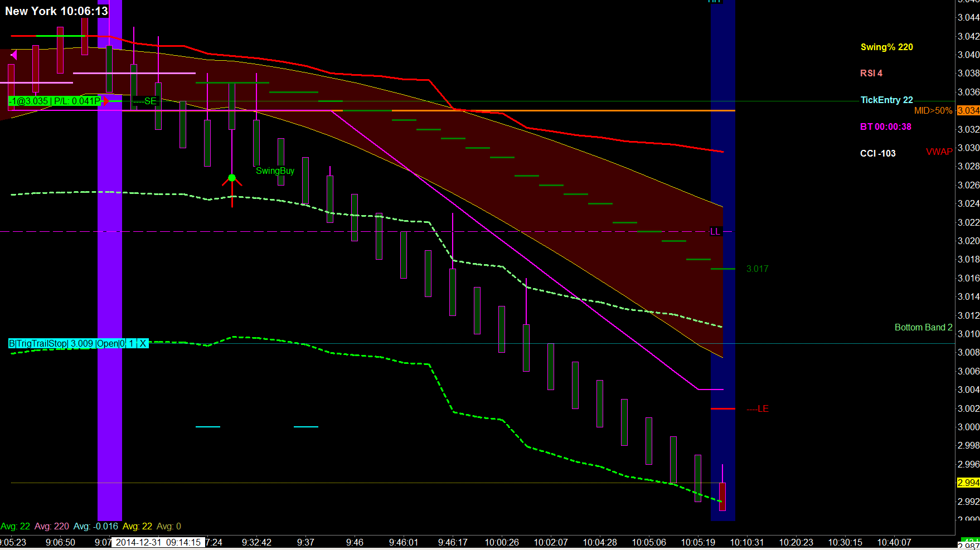
Task: Select the CCI -103 indicator label
Action: (877, 153)
